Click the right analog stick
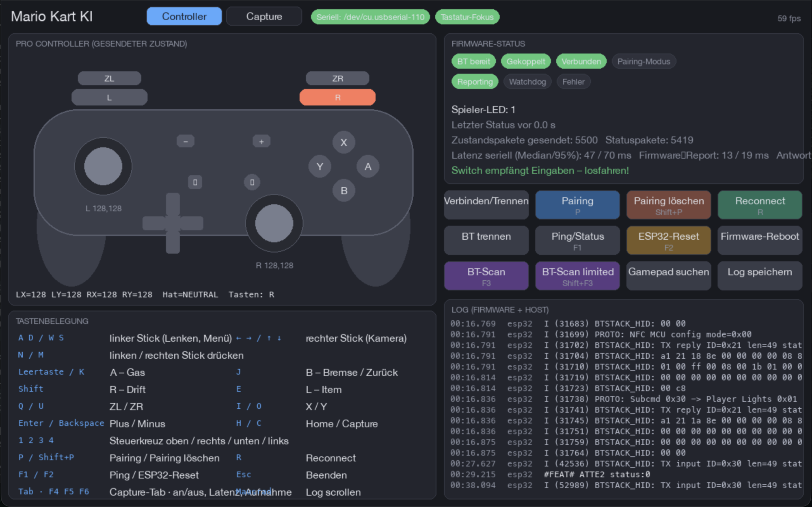 pos(274,223)
